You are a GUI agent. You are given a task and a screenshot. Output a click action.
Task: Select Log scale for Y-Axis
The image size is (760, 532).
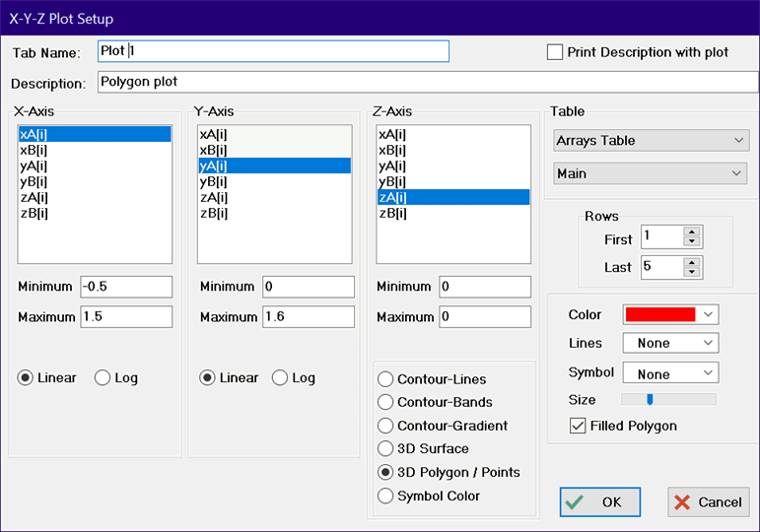tap(281, 378)
